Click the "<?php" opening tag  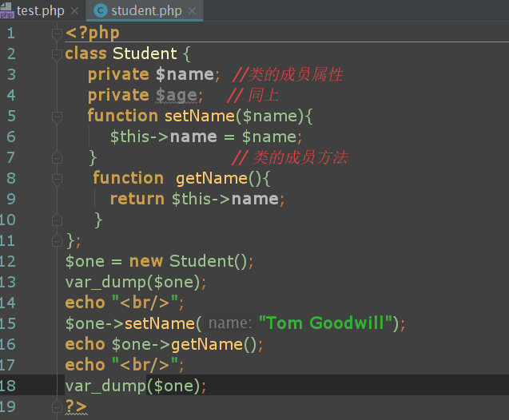[x=93, y=33]
